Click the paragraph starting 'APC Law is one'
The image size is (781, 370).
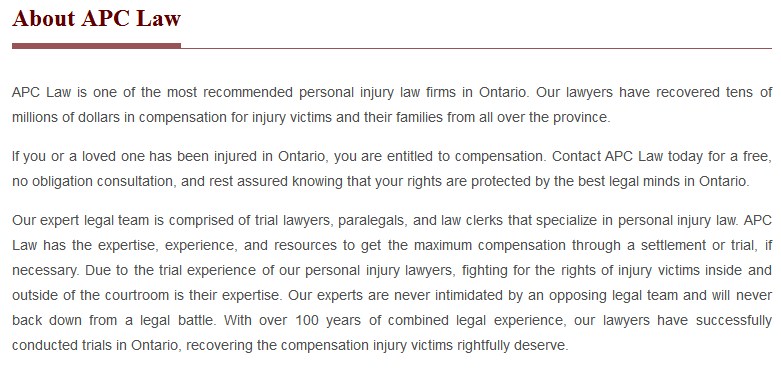click(x=392, y=105)
